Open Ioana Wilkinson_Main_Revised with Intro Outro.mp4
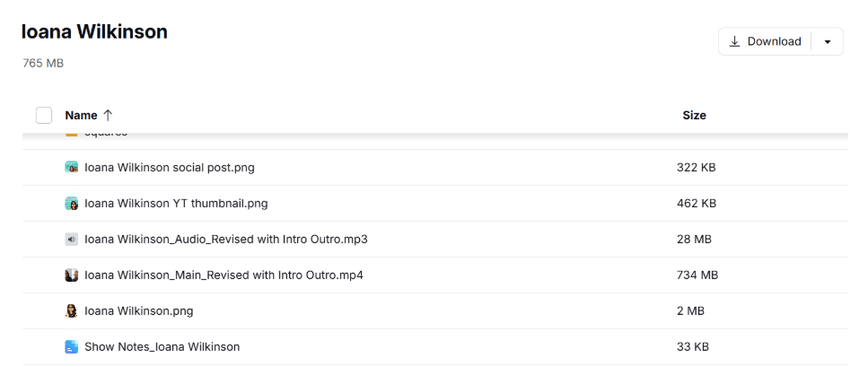 point(224,275)
